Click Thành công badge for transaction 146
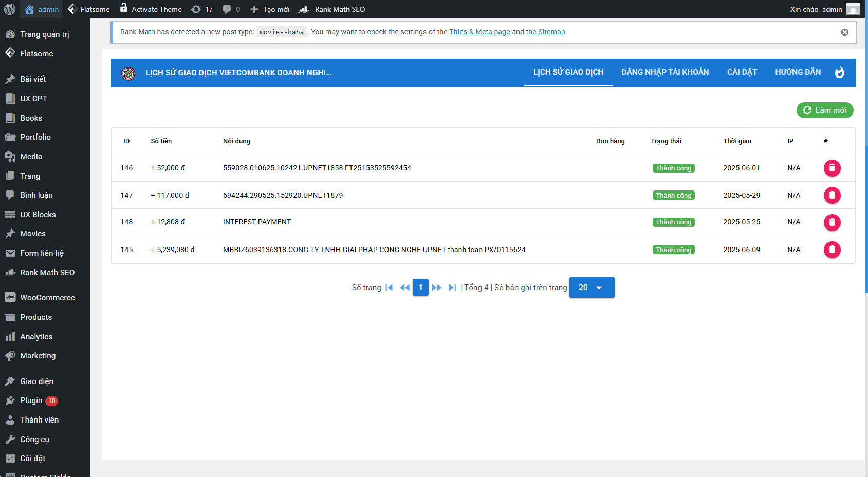868x477 pixels. (674, 168)
